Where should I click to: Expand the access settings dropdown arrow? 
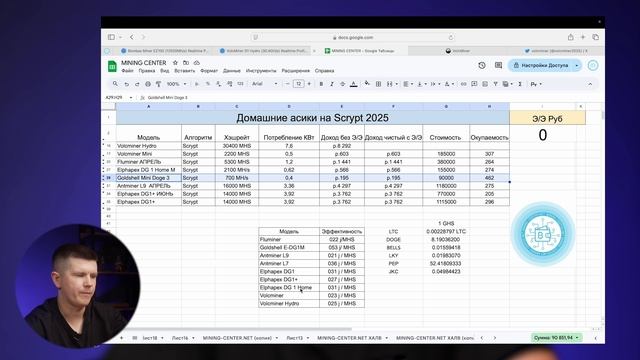[577, 65]
